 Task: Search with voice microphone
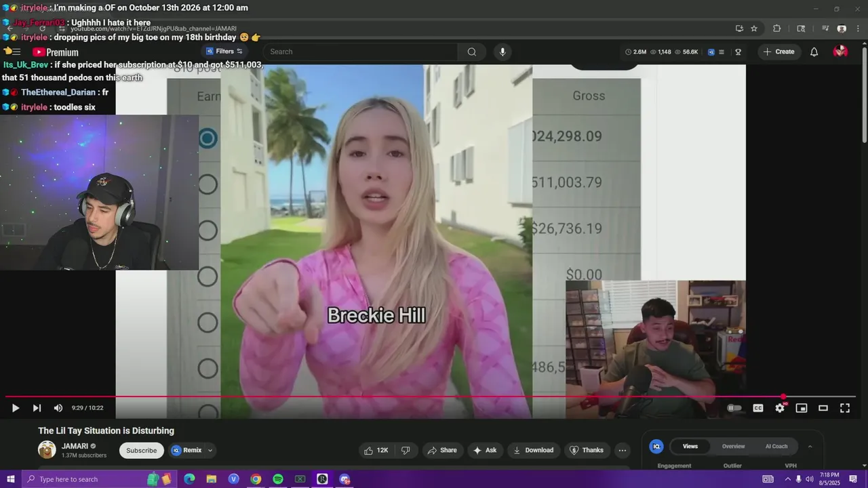(x=502, y=52)
